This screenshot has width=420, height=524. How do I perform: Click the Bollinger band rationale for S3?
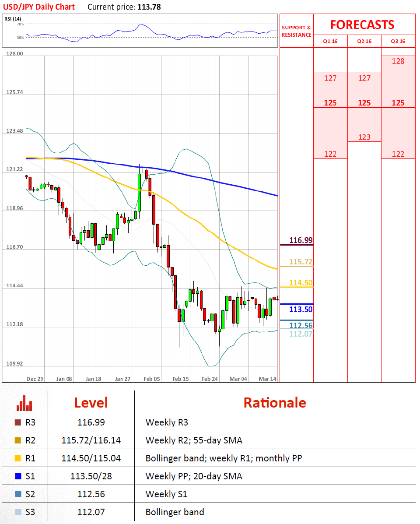click(x=175, y=512)
